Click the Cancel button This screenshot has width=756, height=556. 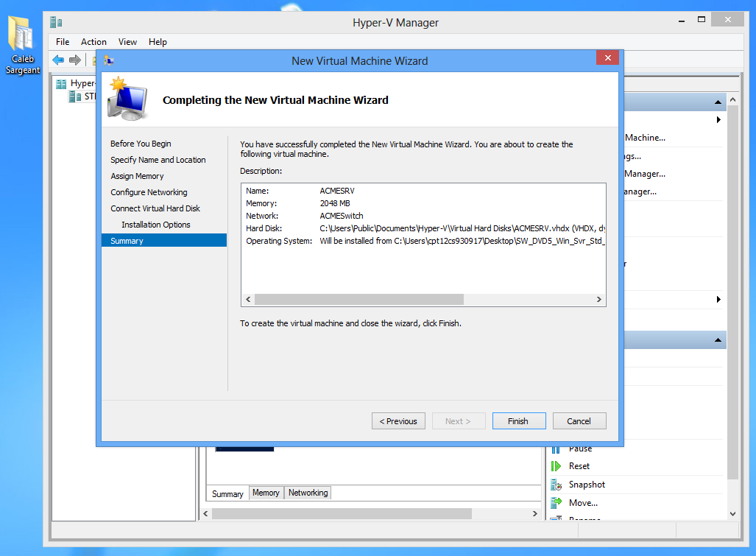[579, 421]
